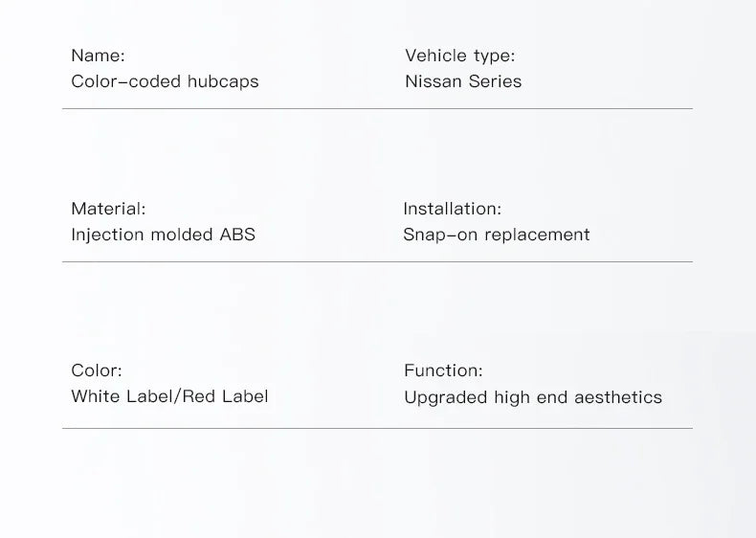
Task: Click the words 'Red Label'
Action: pyautogui.click(x=225, y=396)
